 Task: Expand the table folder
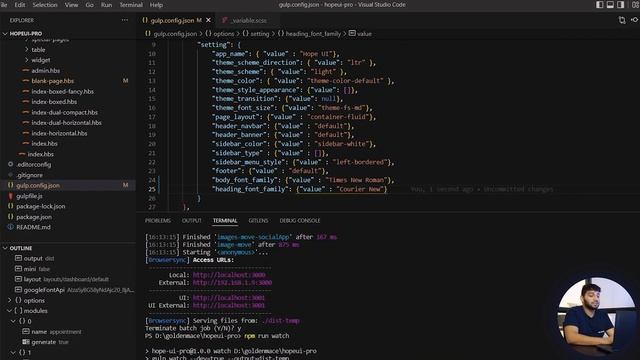coord(38,49)
